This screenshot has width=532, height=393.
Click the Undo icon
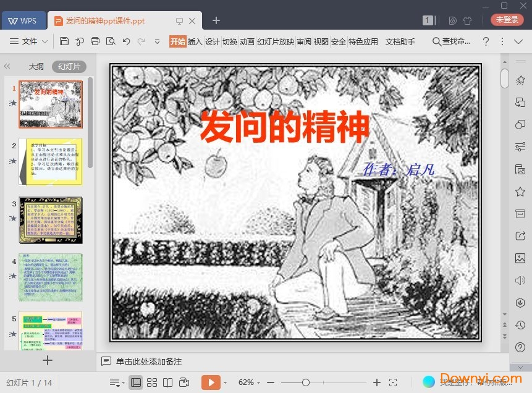[x=125, y=41]
